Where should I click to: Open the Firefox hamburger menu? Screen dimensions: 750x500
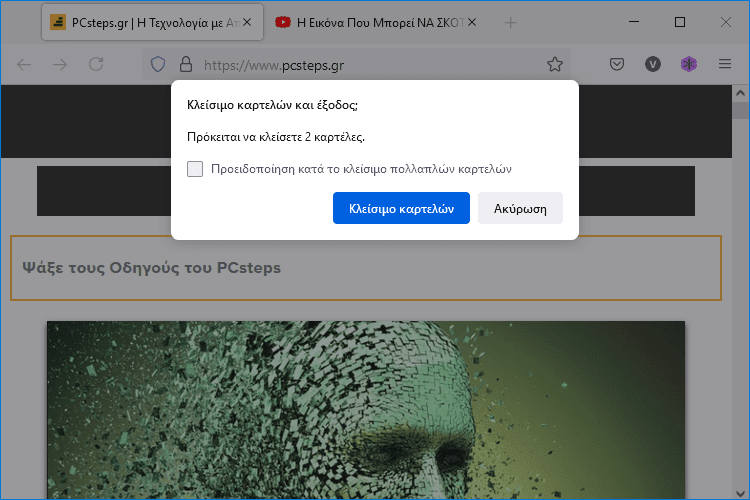click(x=725, y=64)
